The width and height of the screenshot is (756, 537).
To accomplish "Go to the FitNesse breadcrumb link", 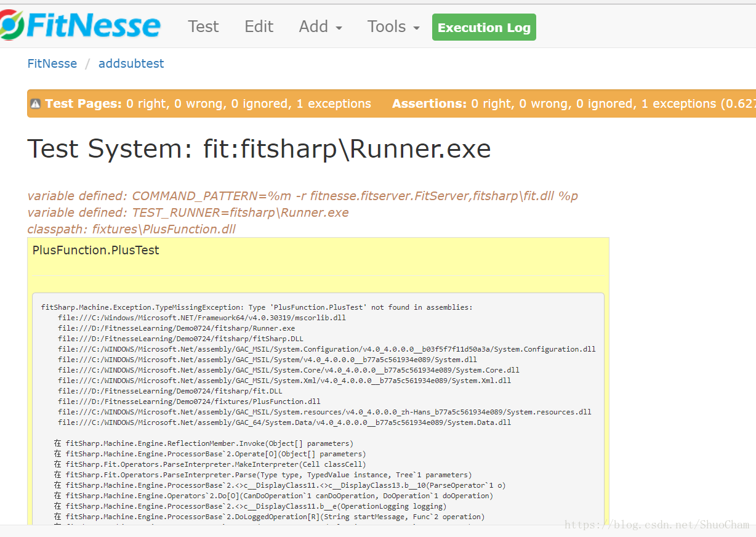I will pyautogui.click(x=52, y=63).
